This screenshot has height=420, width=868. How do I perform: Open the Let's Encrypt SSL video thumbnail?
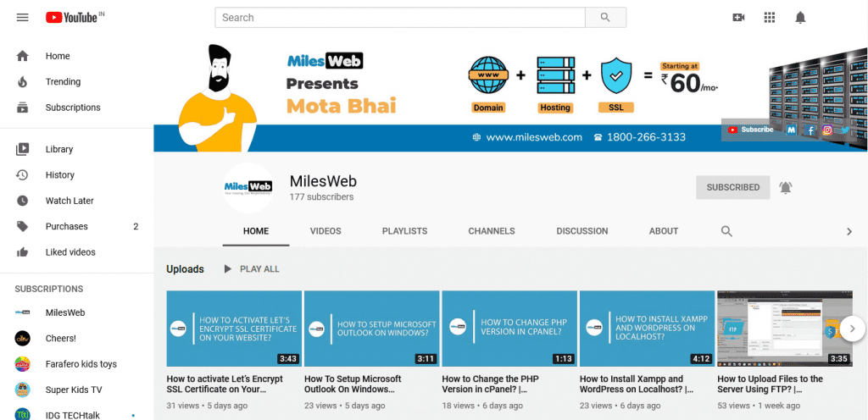[x=234, y=329]
